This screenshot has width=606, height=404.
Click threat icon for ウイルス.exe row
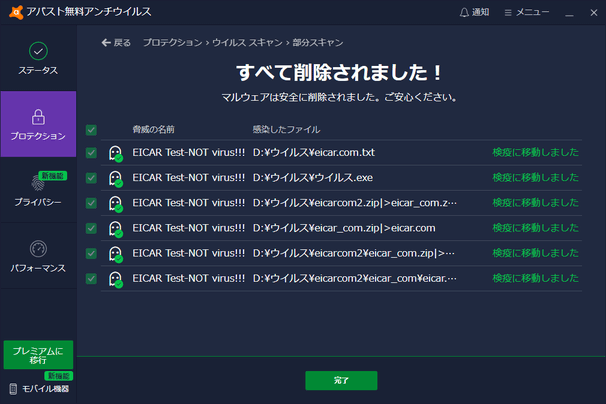tap(116, 178)
